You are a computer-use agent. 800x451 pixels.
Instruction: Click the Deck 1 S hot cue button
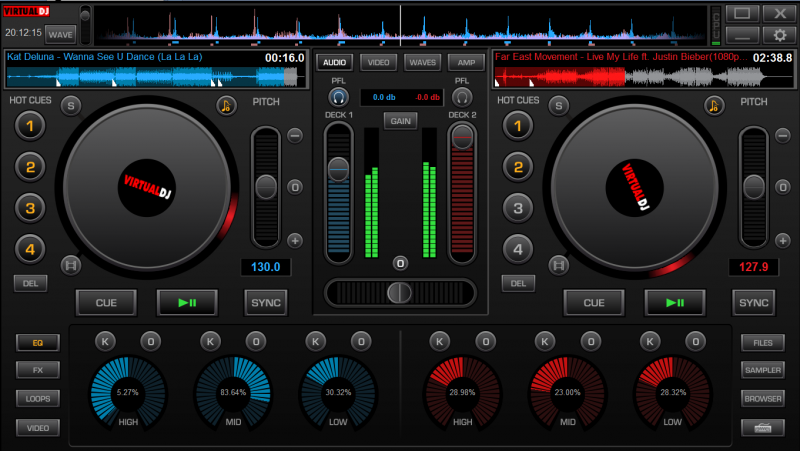pos(71,106)
